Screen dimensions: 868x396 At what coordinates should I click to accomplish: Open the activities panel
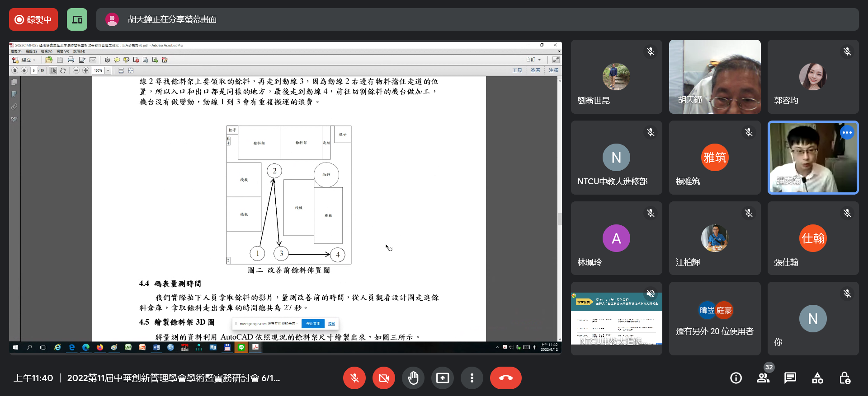click(817, 378)
